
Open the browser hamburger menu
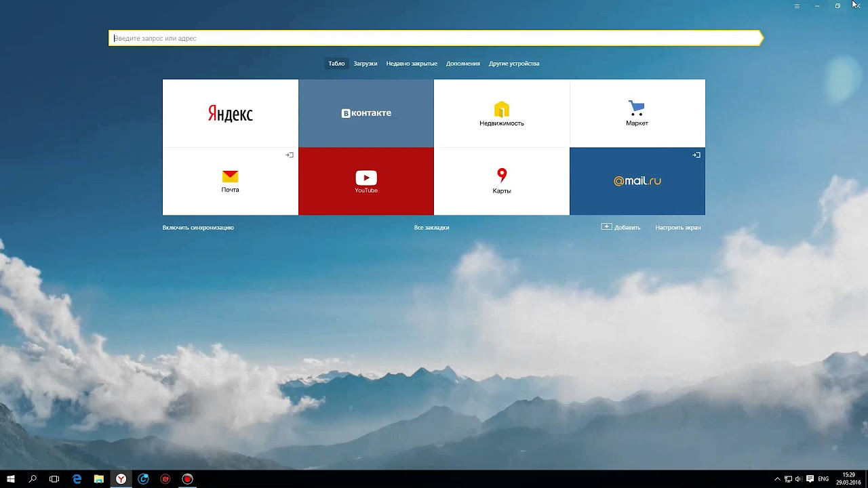point(797,5)
